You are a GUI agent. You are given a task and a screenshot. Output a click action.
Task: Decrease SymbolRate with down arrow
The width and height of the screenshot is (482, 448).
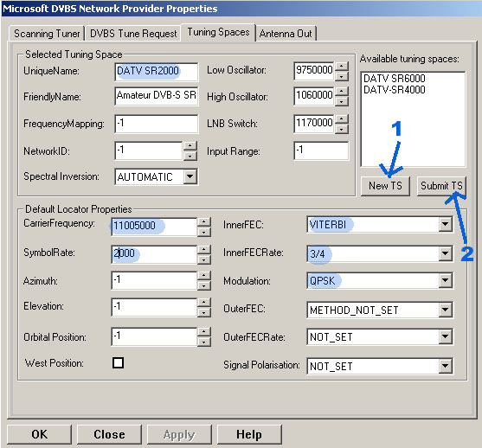pyautogui.click(x=204, y=260)
